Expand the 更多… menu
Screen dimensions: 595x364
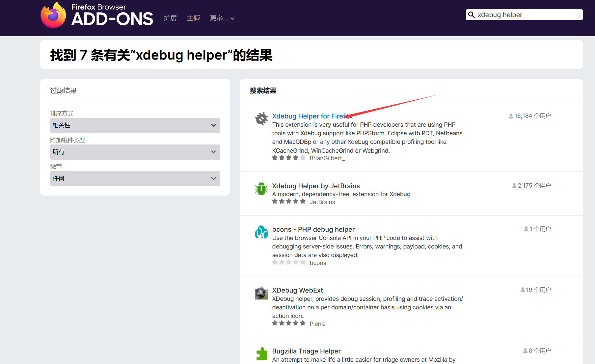(x=222, y=18)
